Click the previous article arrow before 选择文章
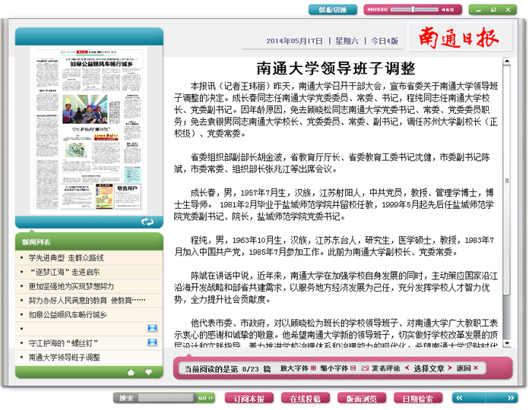This screenshot has width=532, height=410. pyautogui.click(x=407, y=368)
